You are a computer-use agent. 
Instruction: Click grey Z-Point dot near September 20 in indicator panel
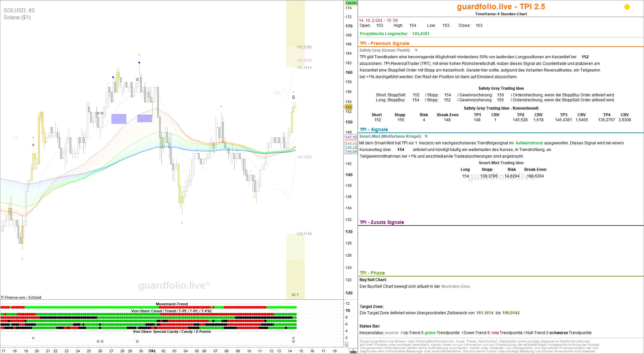pos(33,338)
